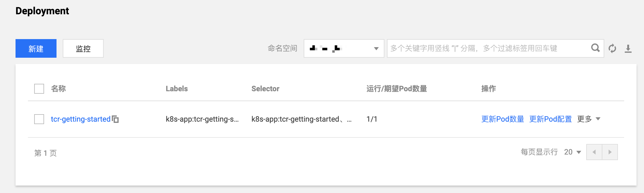Go to next page arrow
This screenshot has width=644, height=193.
(x=610, y=152)
